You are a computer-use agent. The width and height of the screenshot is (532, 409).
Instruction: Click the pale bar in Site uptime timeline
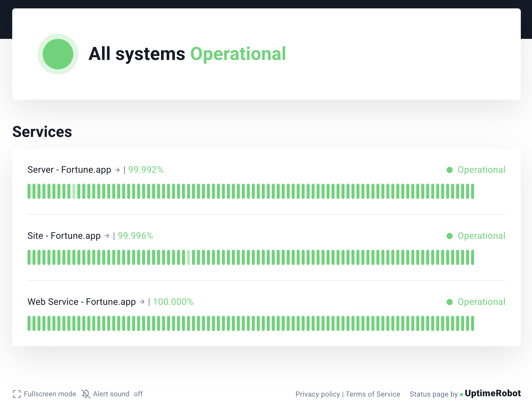[x=188, y=257]
